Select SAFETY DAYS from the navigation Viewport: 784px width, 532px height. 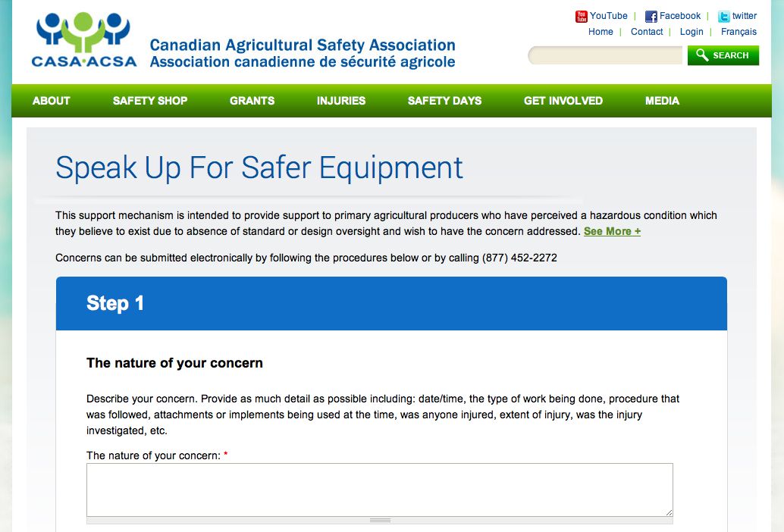pyautogui.click(x=444, y=100)
